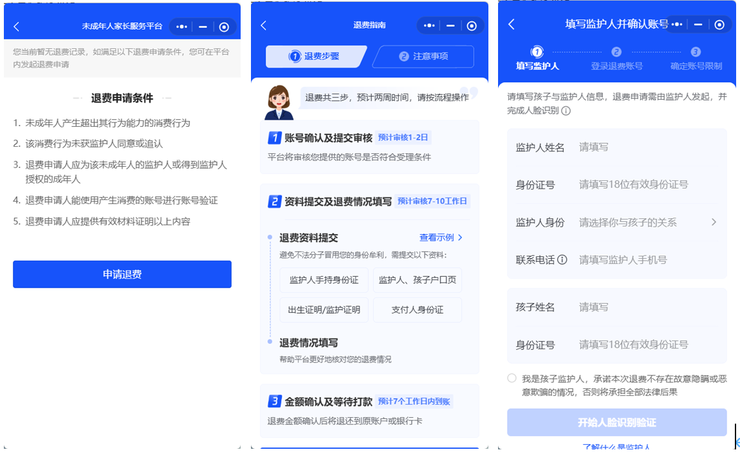740x461 pixels.
Task: Click 预计审核7-10工作日 tag
Action: pos(432,201)
